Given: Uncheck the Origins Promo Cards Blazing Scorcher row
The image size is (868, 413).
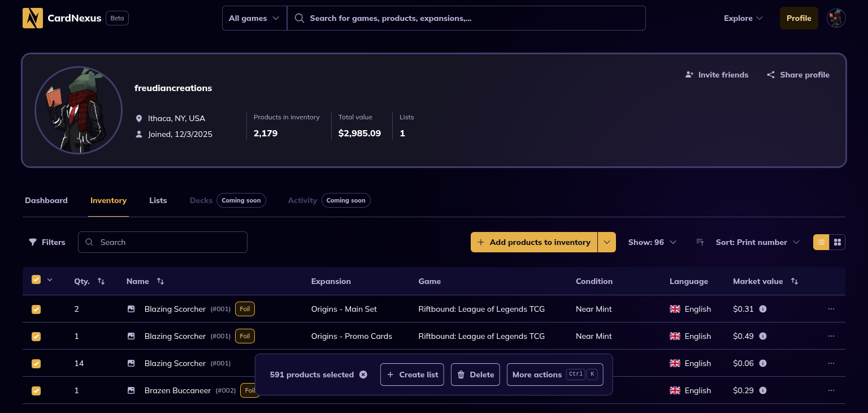Looking at the screenshot, I should 36,336.
